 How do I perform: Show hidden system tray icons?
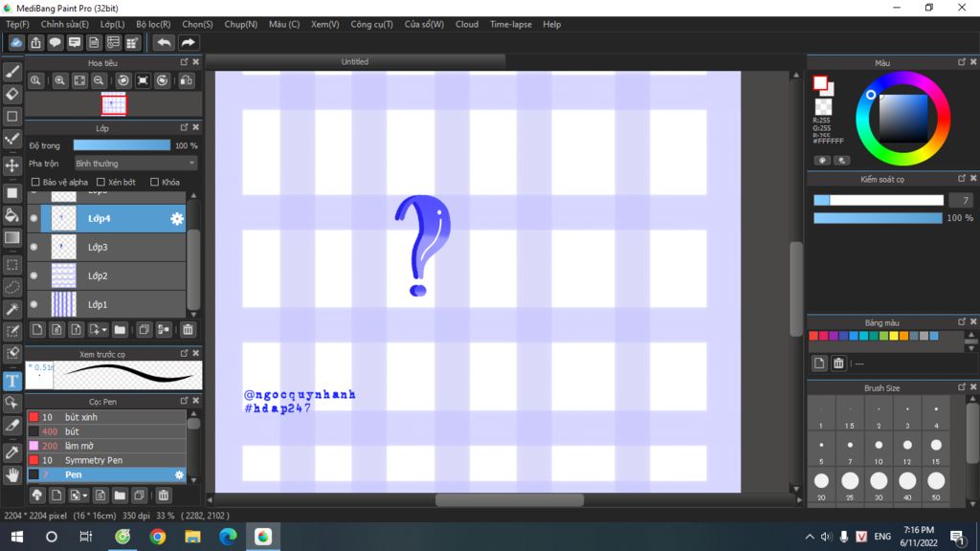tap(810, 537)
